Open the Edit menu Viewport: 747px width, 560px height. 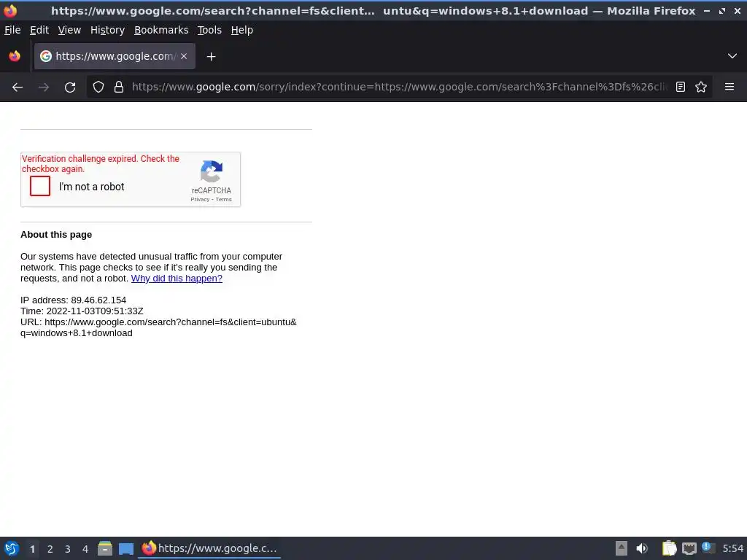click(39, 30)
